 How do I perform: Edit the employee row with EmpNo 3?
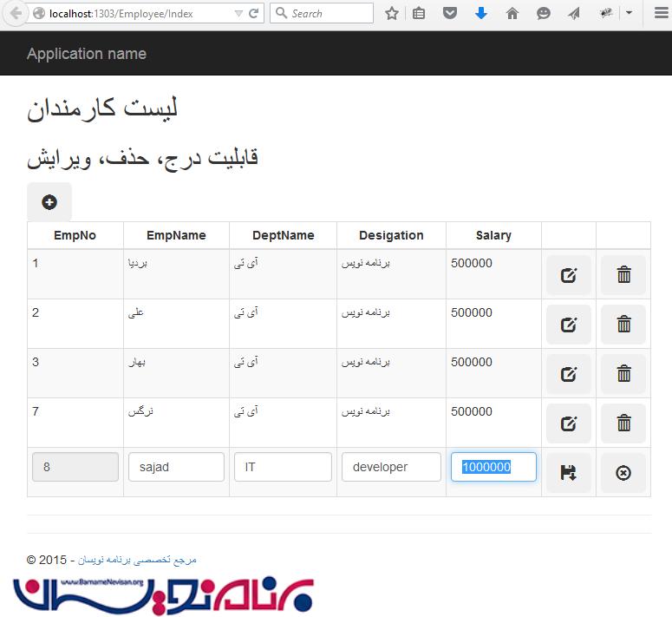click(x=569, y=374)
